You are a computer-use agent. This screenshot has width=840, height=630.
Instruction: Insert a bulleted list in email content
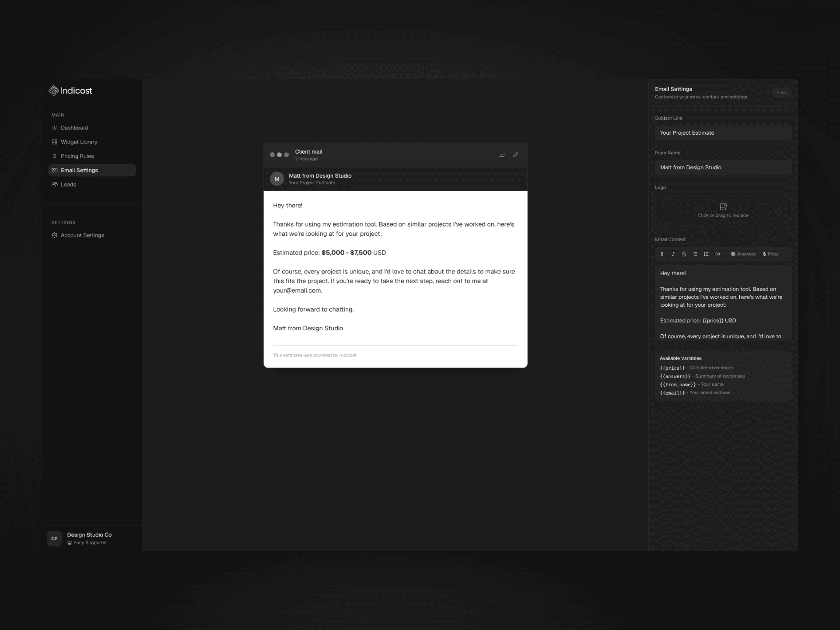695,254
